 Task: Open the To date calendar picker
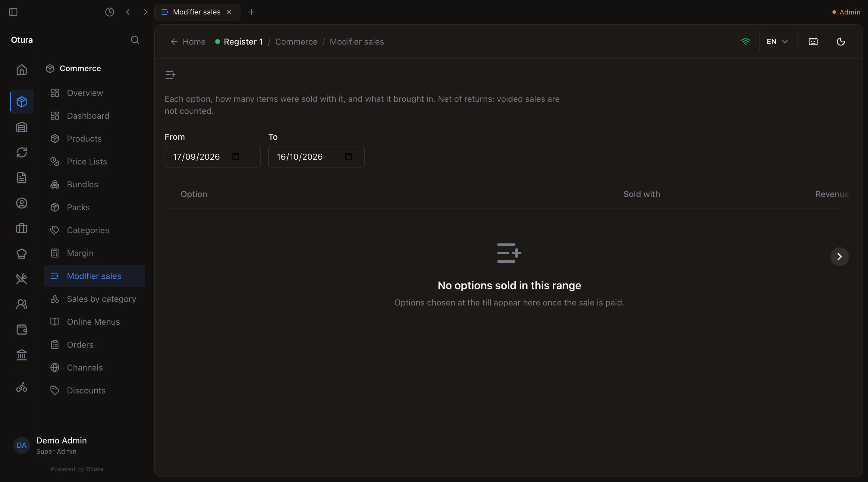click(x=348, y=156)
